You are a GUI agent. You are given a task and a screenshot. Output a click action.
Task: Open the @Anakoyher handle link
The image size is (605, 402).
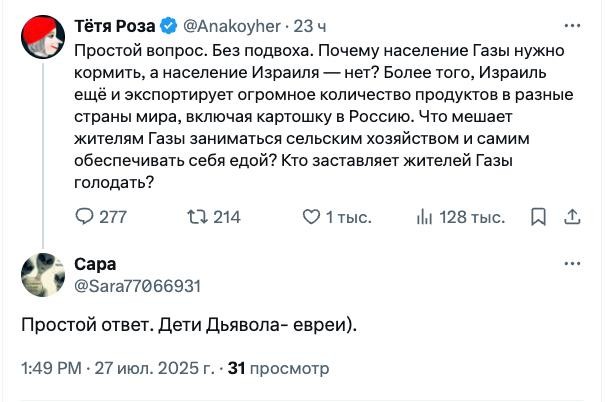(232, 26)
